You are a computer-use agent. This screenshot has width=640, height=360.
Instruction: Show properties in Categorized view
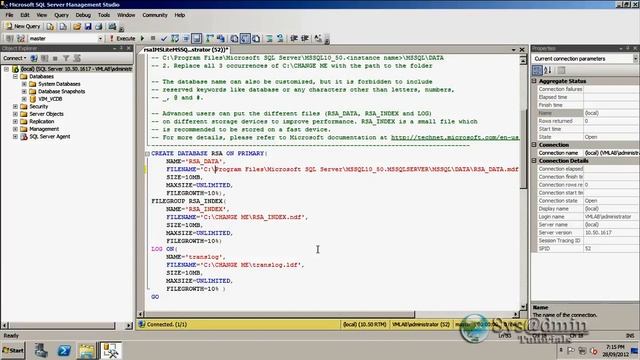coord(537,70)
